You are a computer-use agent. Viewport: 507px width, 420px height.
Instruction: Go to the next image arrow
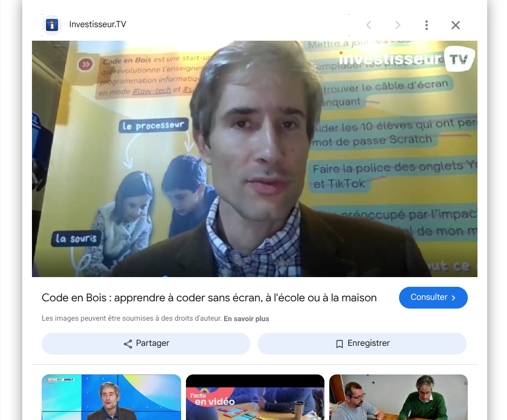[398, 25]
